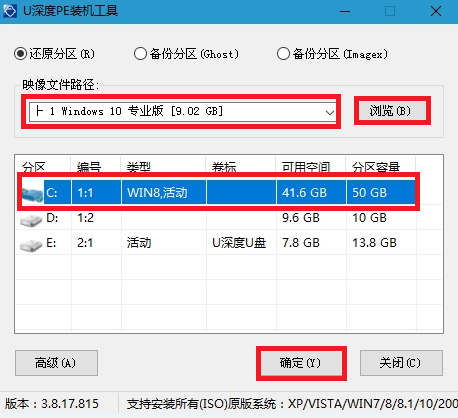458x418 pixels.
Task: Click the 关闭 (C) button
Action: tap(401, 363)
